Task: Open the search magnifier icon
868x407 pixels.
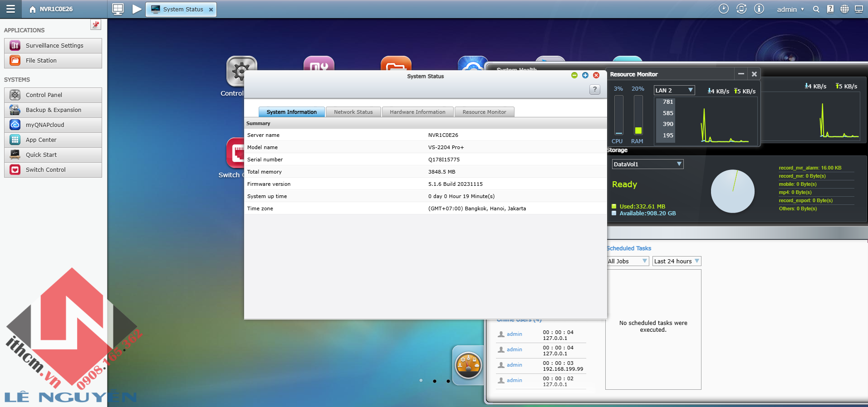Action: pyautogui.click(x=816, y=9)
